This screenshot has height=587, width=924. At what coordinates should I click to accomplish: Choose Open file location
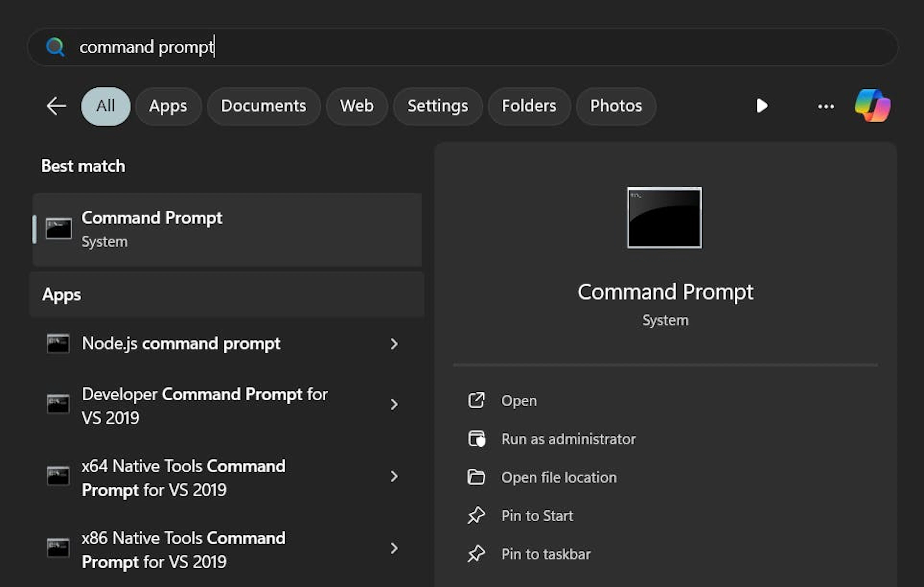(559, 478)
